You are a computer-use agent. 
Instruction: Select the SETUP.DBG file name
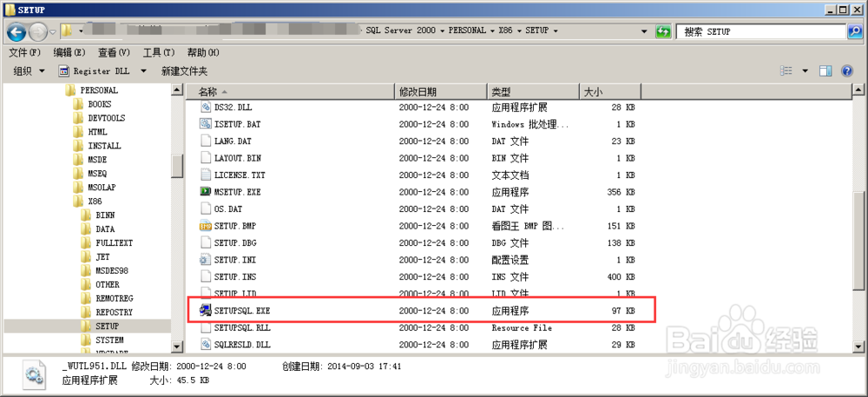[x=235, y=243]
